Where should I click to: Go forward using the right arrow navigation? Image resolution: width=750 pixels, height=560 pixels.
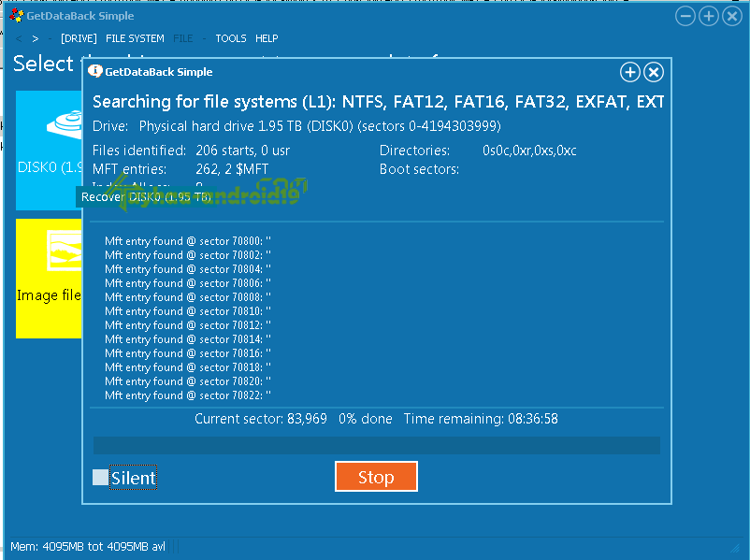click(35, 38)
